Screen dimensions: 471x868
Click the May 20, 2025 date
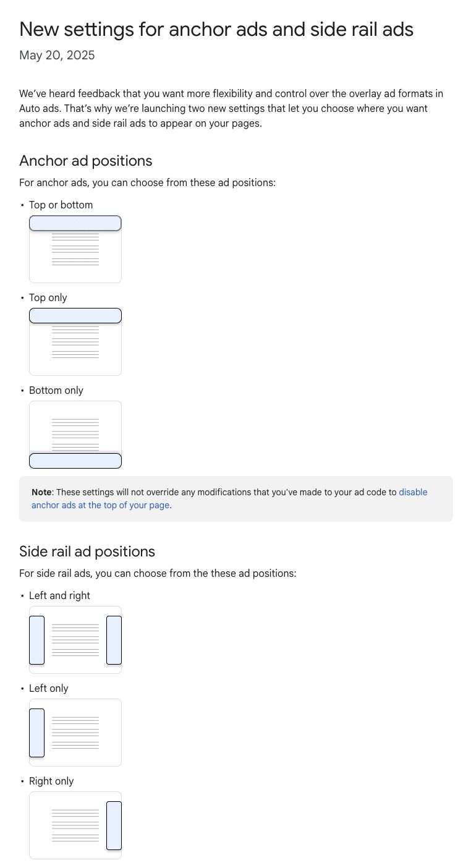point(57,56)
